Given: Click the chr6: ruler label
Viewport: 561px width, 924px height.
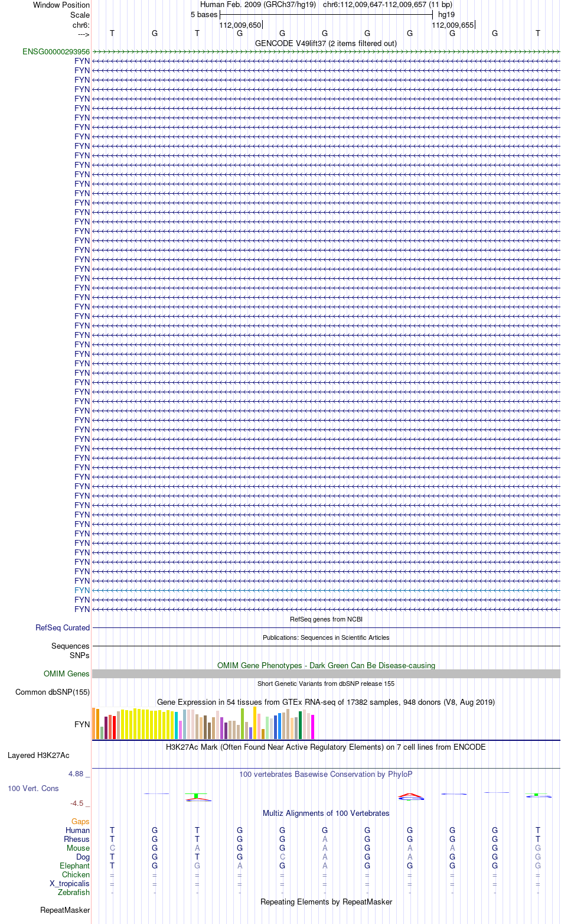Looking at the screenshot, I should click(81, 25).
